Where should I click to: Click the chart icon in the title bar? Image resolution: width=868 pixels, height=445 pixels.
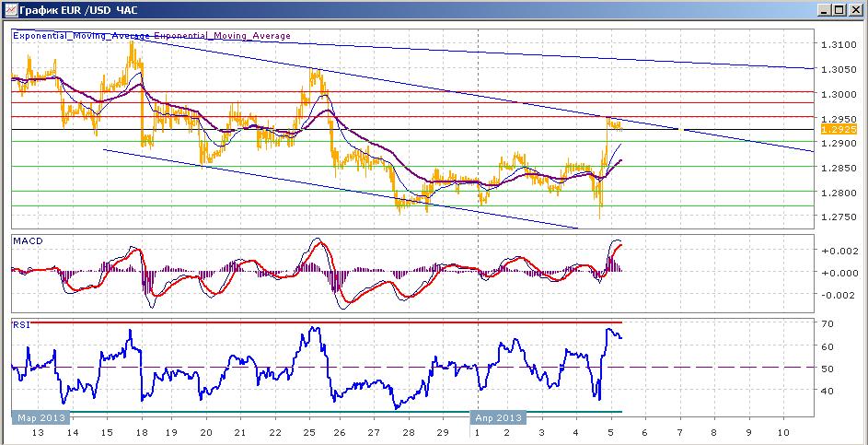[x=10, y=10]
